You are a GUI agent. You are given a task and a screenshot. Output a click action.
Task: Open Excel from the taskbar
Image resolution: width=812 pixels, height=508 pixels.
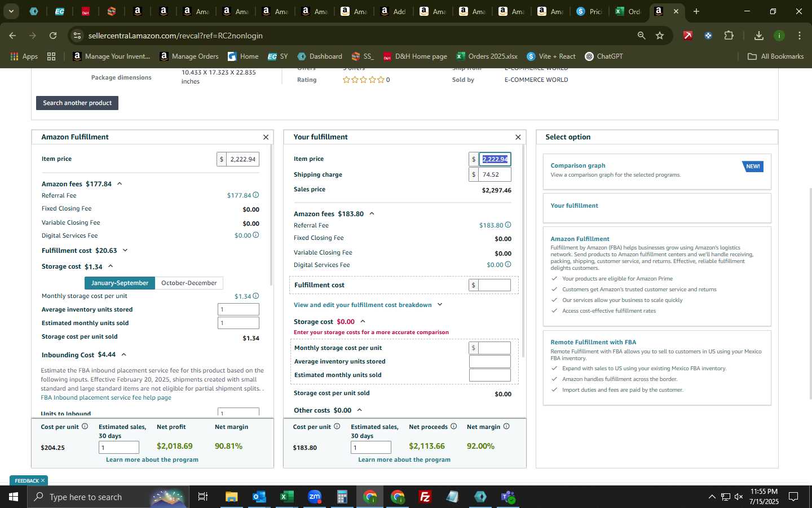pyautogui.click(x=286, y=497)
